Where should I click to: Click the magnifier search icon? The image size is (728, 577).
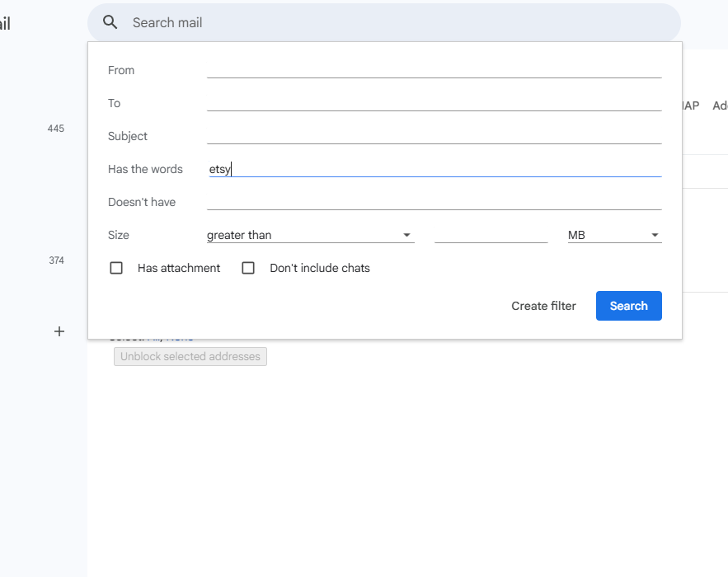110,23
